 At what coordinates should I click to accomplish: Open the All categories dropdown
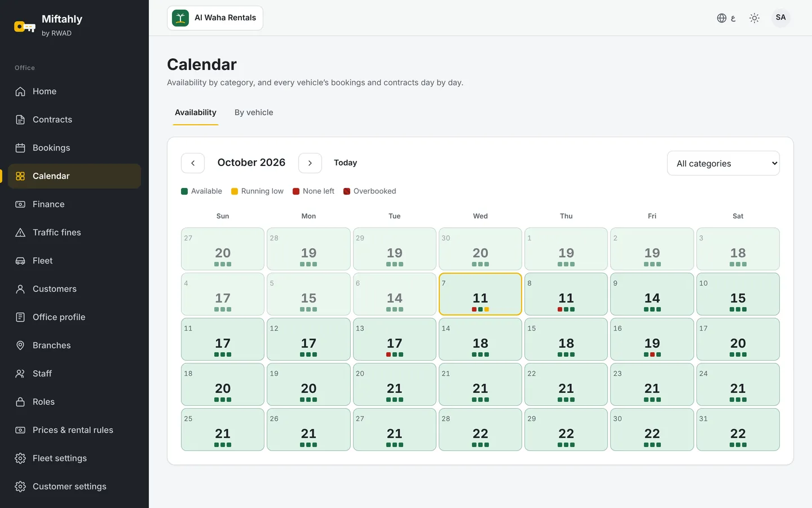723,163
